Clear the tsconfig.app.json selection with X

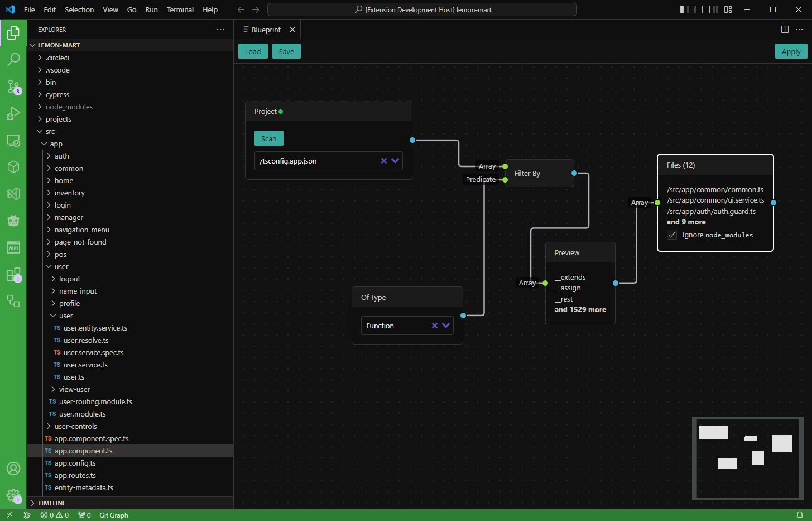click(384, 161)
